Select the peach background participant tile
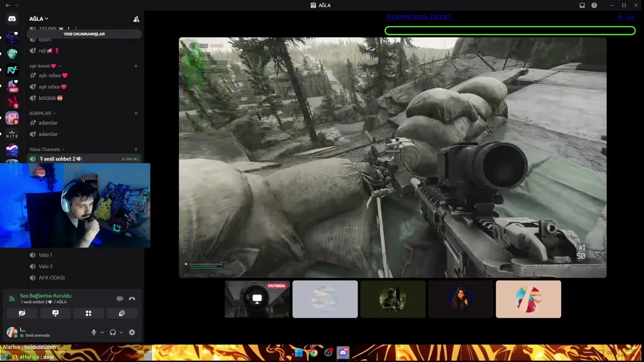The image size is (644, 362). tap(528, 299)
